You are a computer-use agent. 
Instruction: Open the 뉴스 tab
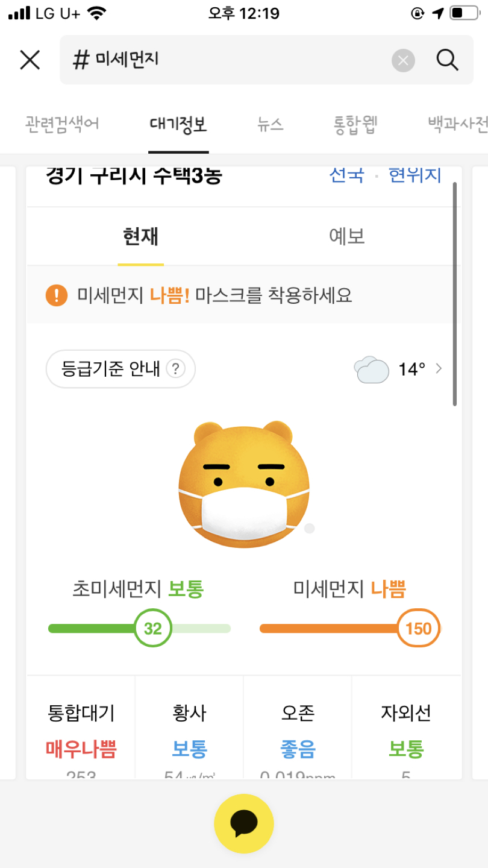(x=270, y=125)
